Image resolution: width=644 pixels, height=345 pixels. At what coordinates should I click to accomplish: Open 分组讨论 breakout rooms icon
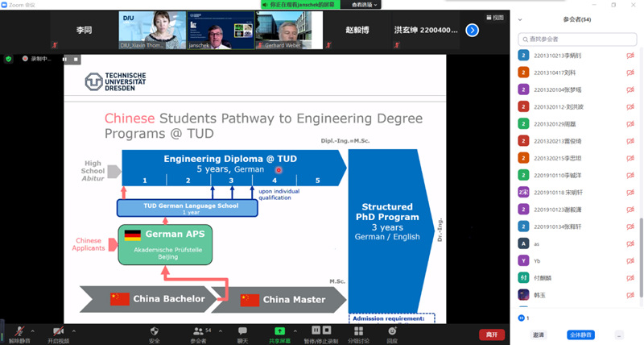pyautogui.click(x=358, y=331)
